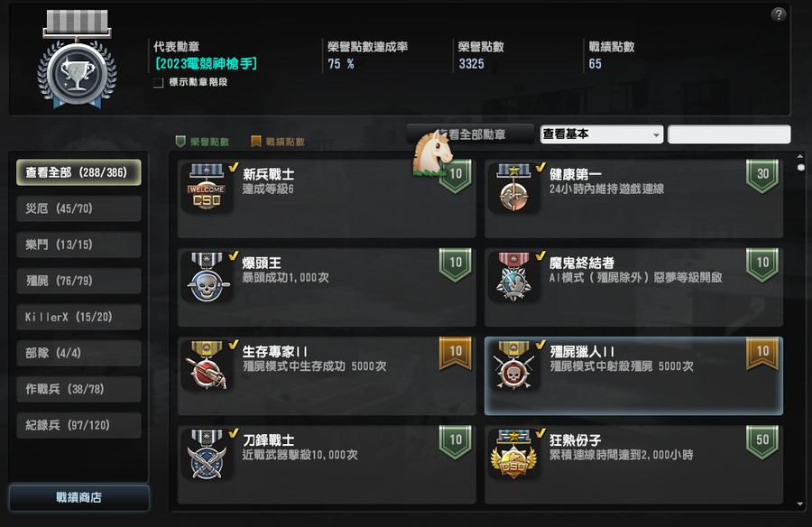Click the search input field beside dropdown
812x527 pixels.
(x=729, y=134)
